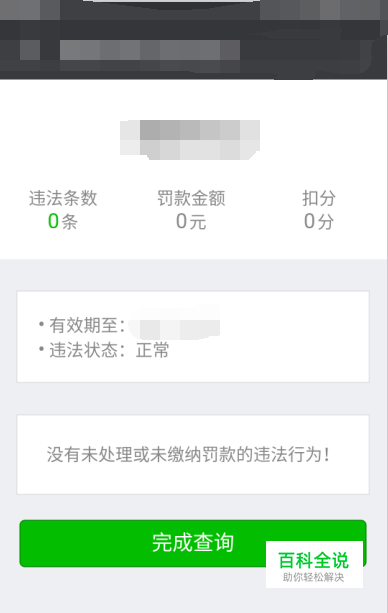Click the 没有未处理或未缴纳罚款的违法行为 message
388x613 pixels.
[188, 455]
